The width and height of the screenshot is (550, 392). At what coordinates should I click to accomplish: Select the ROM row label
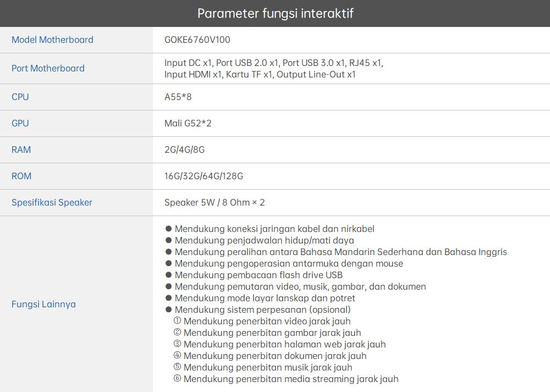click(21, 176)
